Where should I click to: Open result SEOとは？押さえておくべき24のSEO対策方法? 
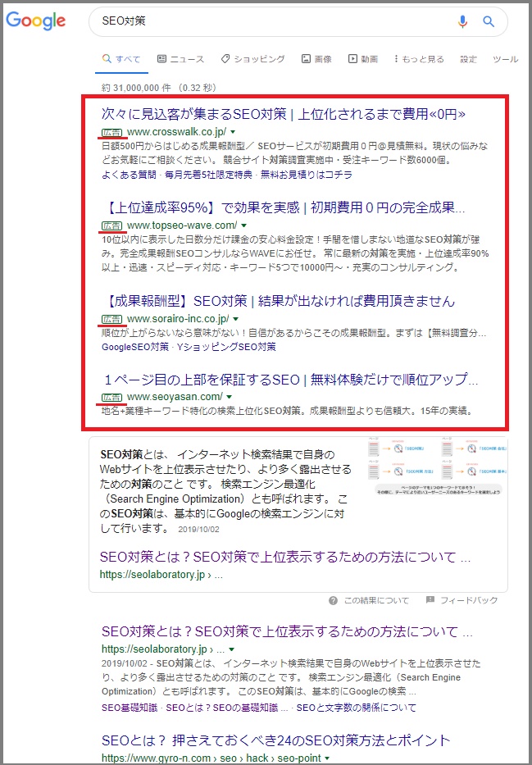(276, 740)
